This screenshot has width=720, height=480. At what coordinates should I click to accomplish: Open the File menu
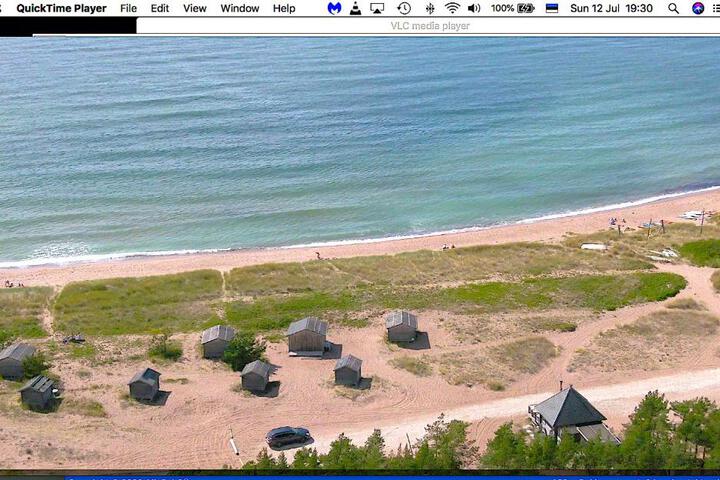coord(129,8)
